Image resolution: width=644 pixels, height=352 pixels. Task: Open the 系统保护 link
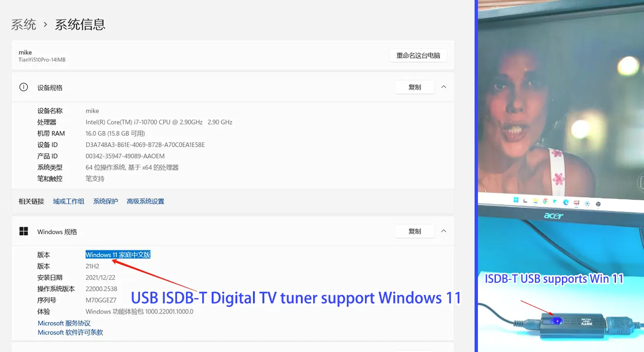105,201
